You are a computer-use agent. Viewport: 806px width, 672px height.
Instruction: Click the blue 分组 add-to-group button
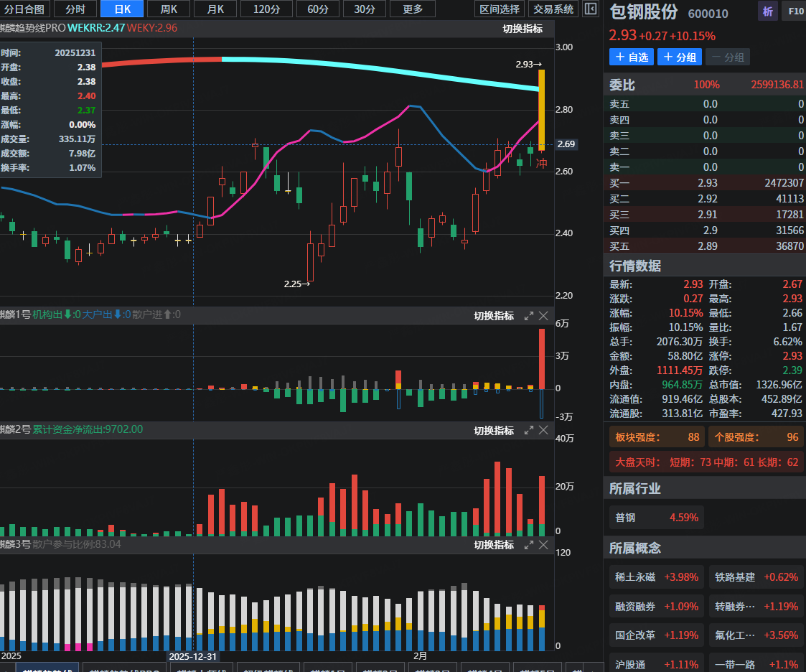(x=679, y=57)
